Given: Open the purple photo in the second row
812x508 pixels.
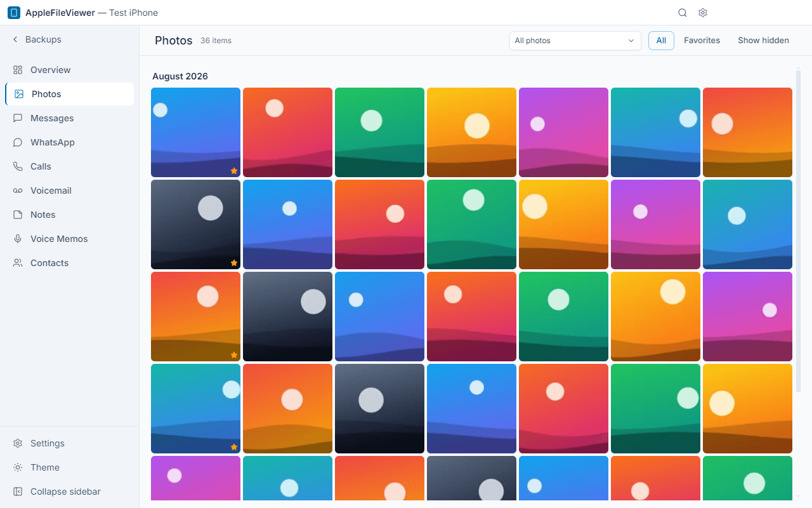Looking at the screenshot, I should pos(655,224).
